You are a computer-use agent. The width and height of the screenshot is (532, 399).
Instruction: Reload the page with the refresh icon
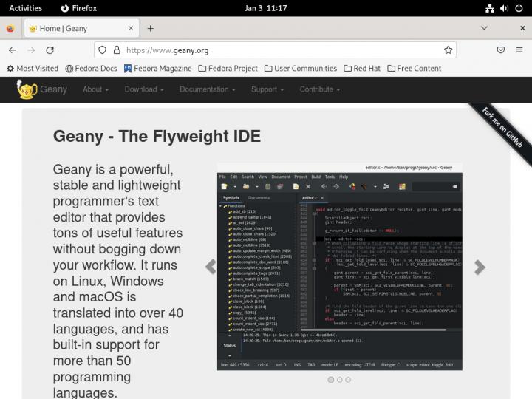click(50, 50)
